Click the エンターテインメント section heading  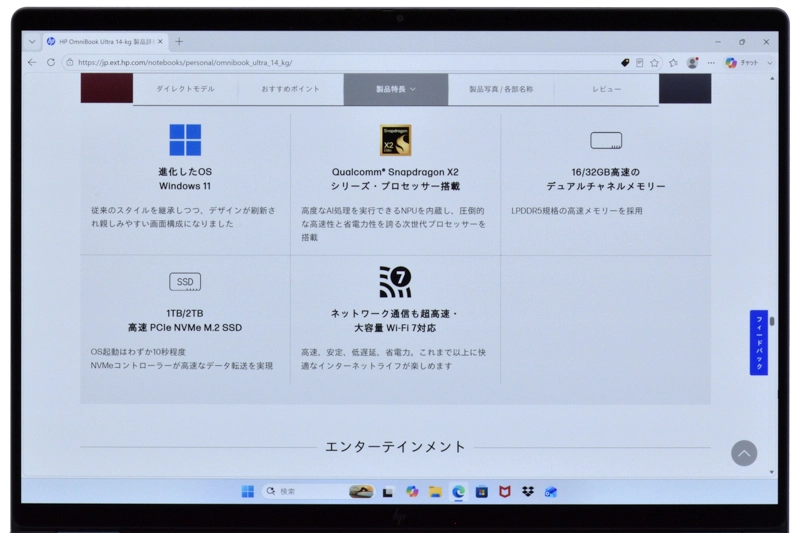point(395,447)
